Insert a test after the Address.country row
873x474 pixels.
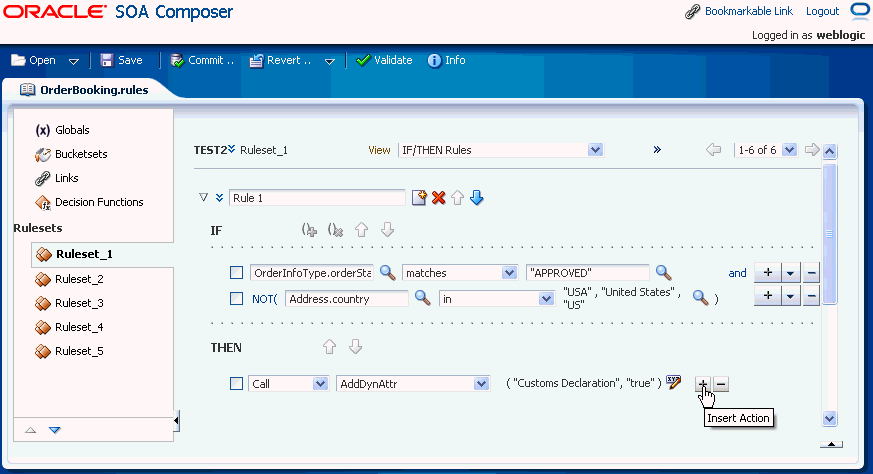pos(768,296)
